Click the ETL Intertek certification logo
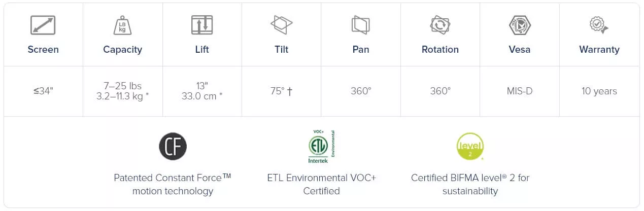 [321, 147]
